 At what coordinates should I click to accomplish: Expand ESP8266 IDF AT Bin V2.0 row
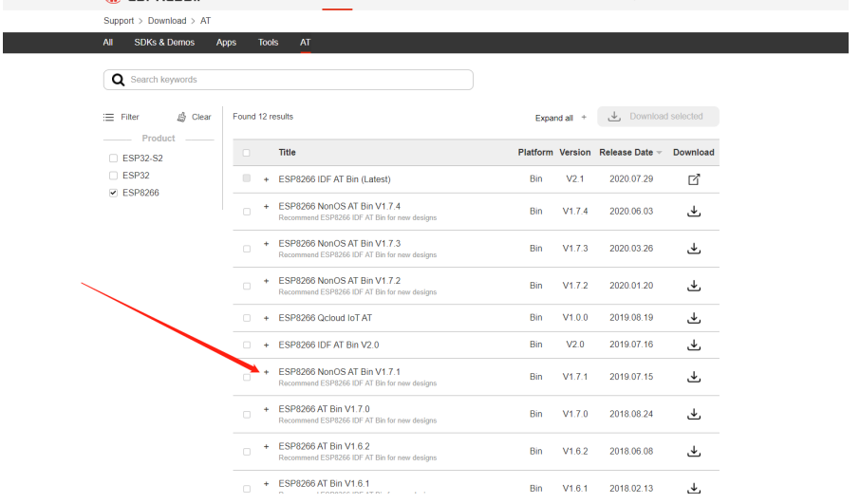pyautogui.click(x=267, y=345)
